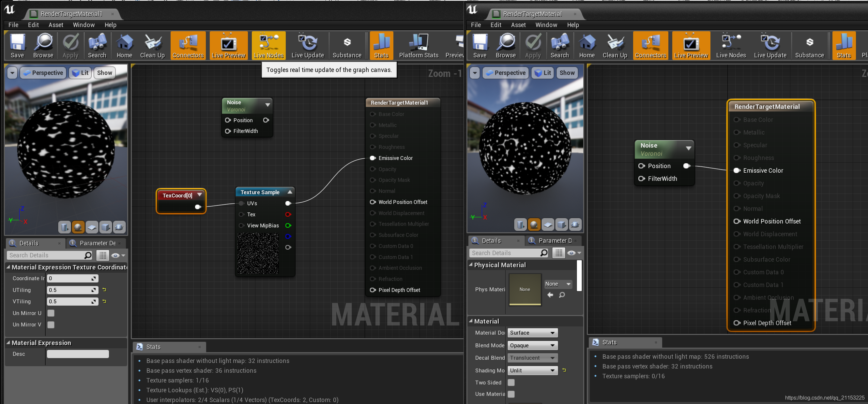The height and width of the screenshot is (404, 868).
Task: Switch to the Parameter Details tab
Action: (x=97, y=243)
